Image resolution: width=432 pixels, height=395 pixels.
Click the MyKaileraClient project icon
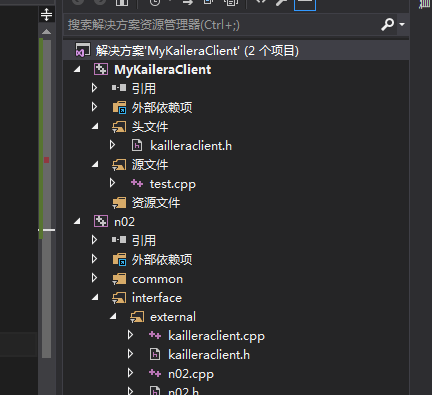tap(101, 69)
